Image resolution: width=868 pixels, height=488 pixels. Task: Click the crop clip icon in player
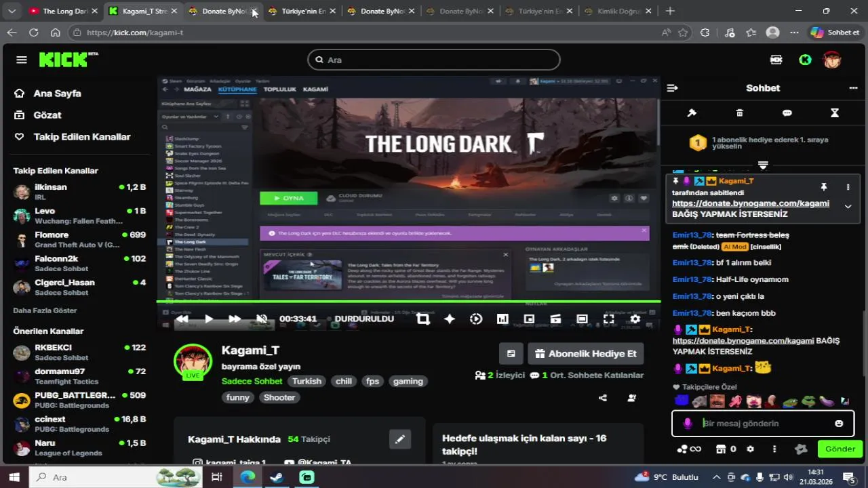point(423,319)
